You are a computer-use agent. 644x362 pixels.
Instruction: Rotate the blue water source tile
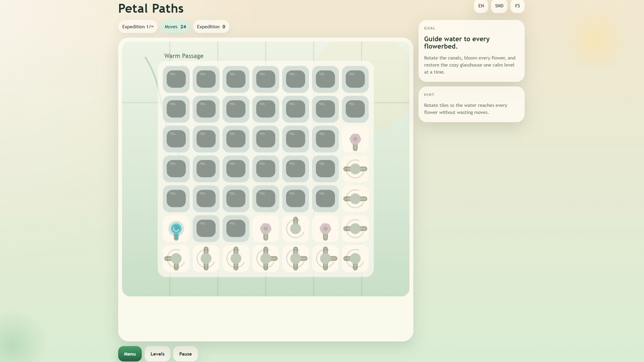tap(176, 229)
